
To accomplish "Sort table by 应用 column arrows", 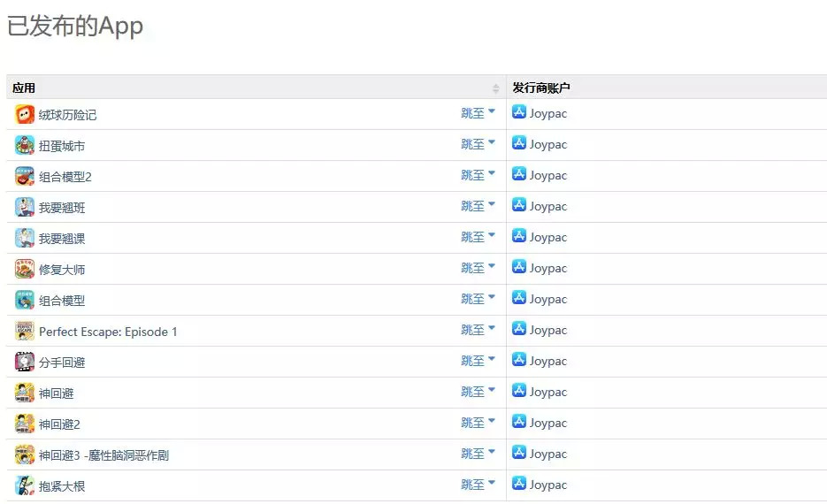I will [495, 88].
